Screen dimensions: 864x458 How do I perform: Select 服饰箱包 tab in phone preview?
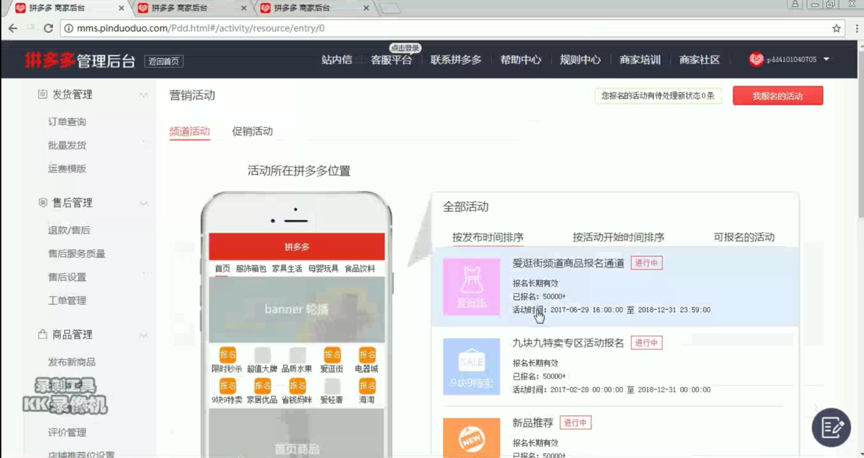(x=251, y=268)
